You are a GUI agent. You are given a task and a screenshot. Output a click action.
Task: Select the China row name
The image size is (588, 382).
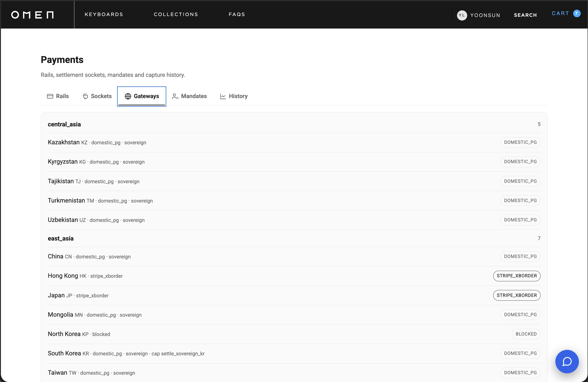56,256
